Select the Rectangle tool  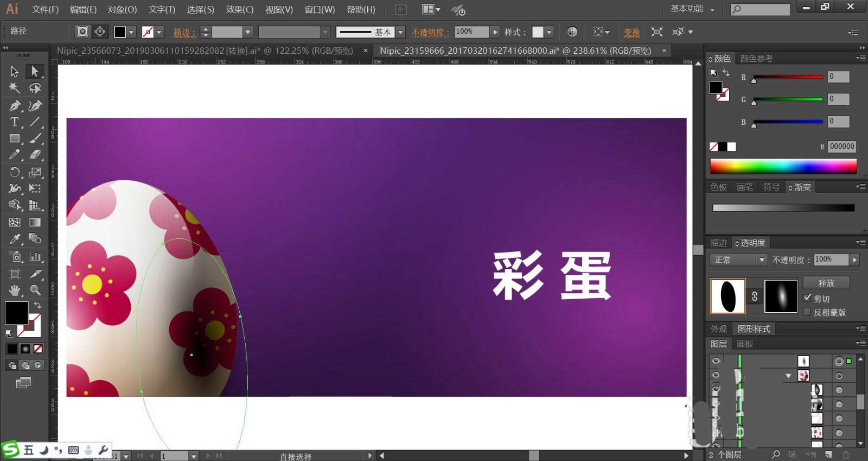(15, 138)
